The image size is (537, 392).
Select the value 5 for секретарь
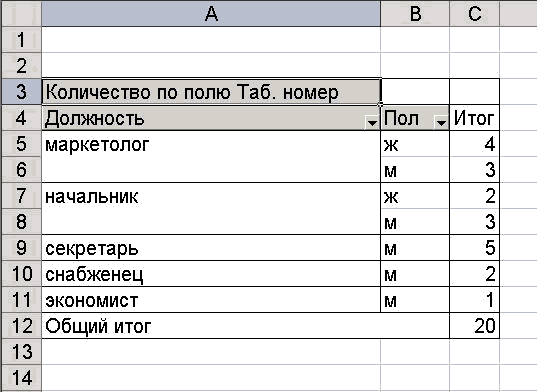pyautogui.click(x=475, y=248)
